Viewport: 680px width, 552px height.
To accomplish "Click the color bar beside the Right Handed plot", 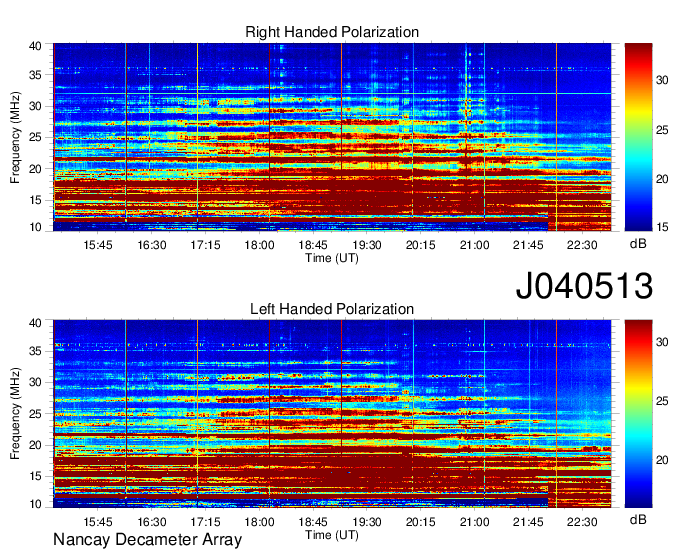I will 638,137.
